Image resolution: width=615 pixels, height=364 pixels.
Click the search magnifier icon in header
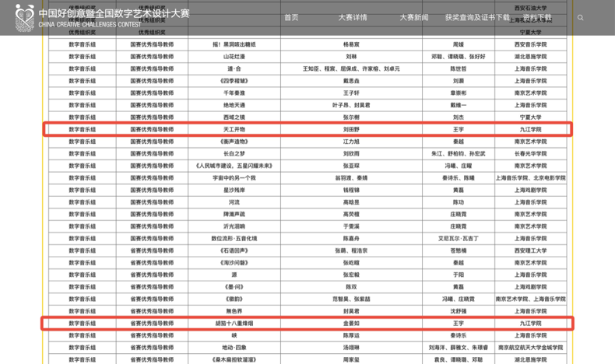tap(580, 17)
